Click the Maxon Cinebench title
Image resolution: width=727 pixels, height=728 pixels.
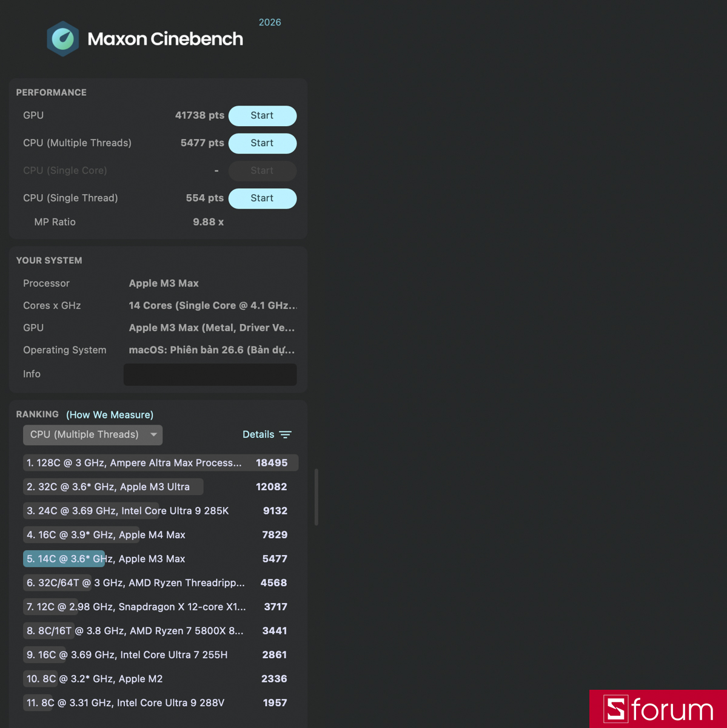click(165, 39)
